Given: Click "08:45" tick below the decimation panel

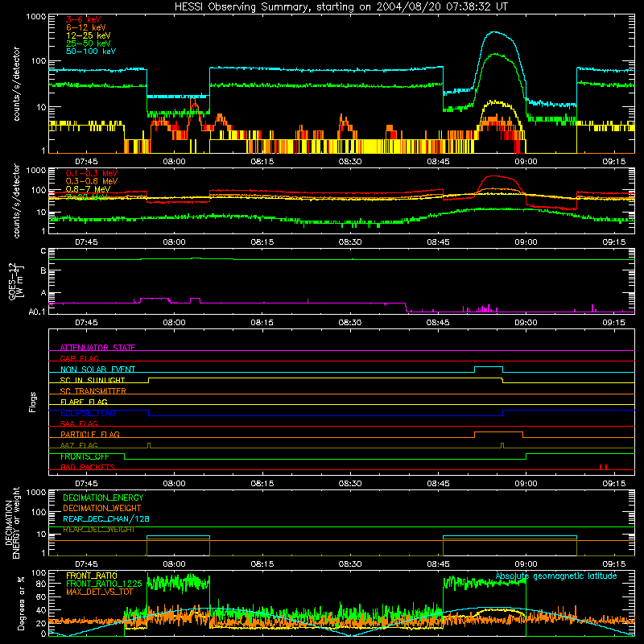Looking at the screenshot, I should [438, 564].
